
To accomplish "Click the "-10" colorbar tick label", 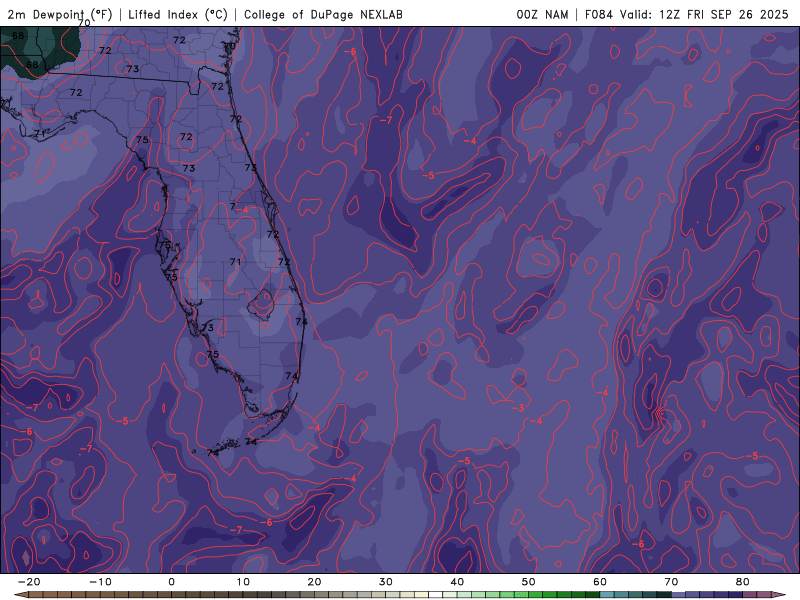I will pyautogui.click(x=100, y=582).
